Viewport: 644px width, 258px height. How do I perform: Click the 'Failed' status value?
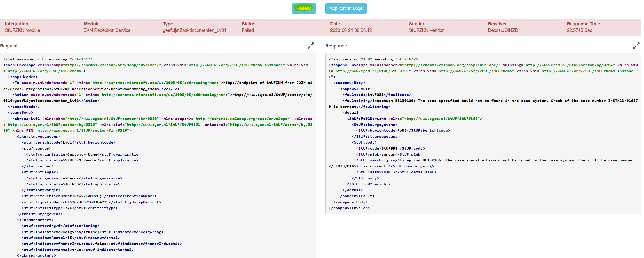[x=248, y=30]
